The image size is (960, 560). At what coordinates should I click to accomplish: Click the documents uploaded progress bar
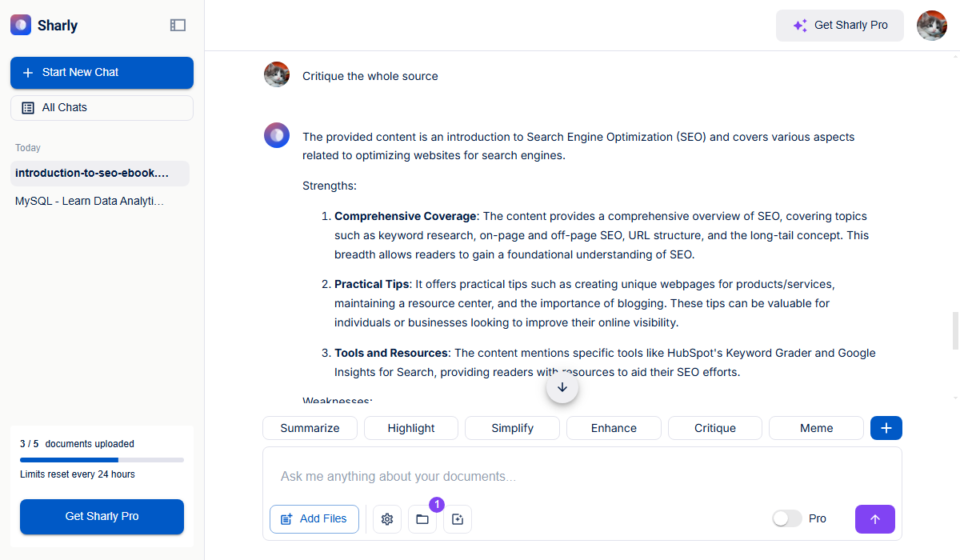click(102, 460)
